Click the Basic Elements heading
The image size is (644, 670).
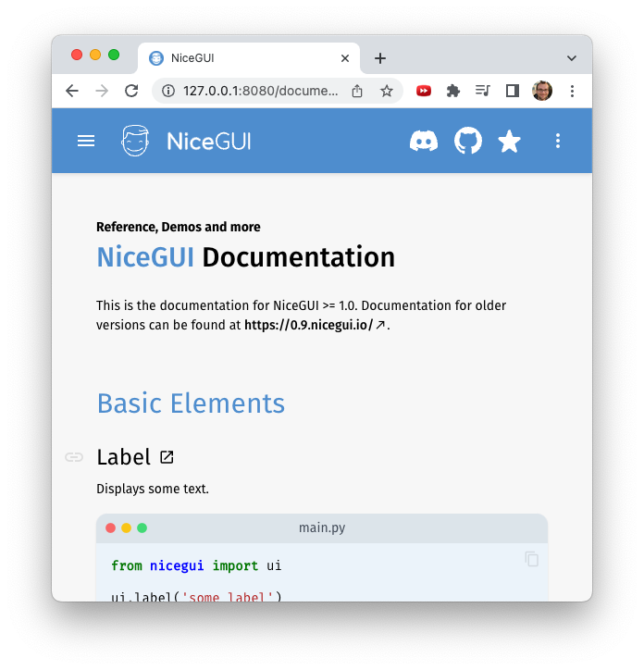tap(191, 403)
